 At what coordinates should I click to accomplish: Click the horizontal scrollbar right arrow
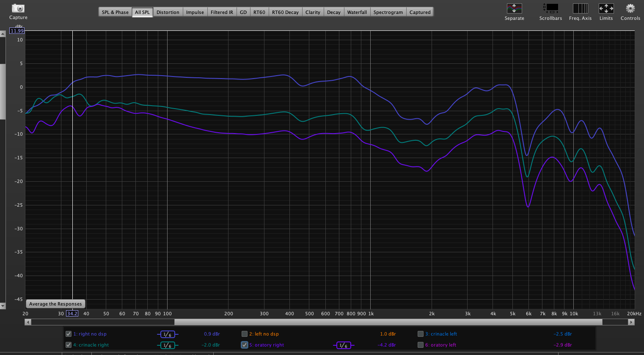(x=631, y=322)
